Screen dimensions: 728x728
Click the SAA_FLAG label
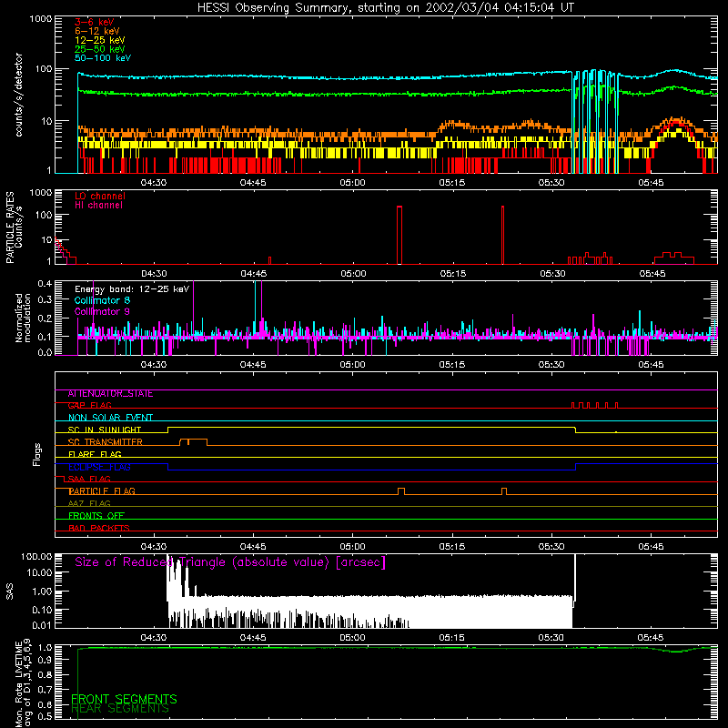click(89, 479)
